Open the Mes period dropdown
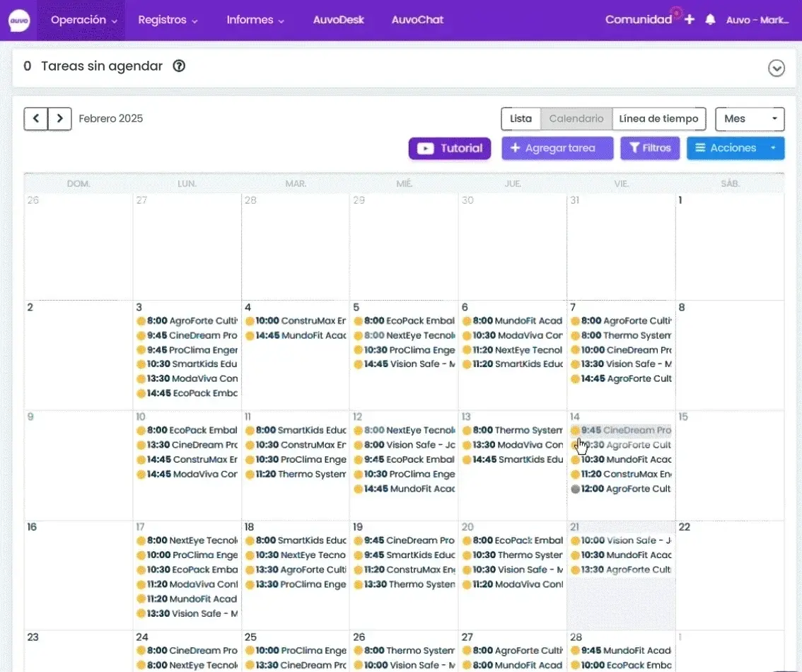 click(x=750, y=119)
